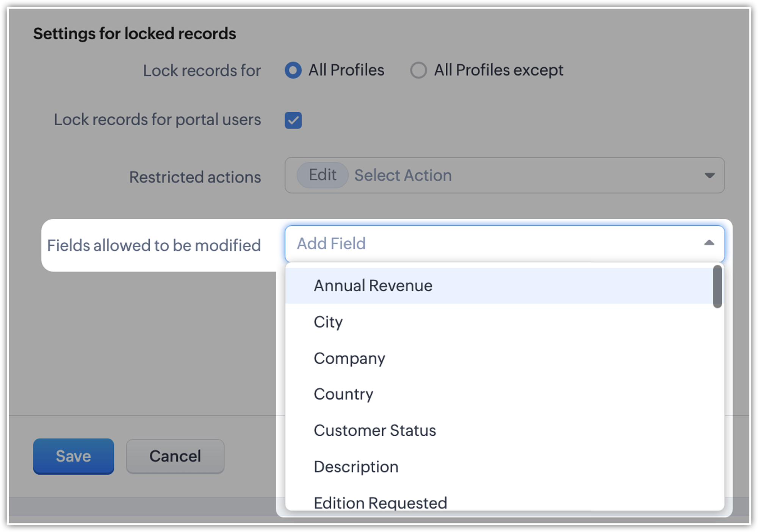This screenshot has width=758, height=532.
Task: Select the Customer Status field
Action: 375,431
